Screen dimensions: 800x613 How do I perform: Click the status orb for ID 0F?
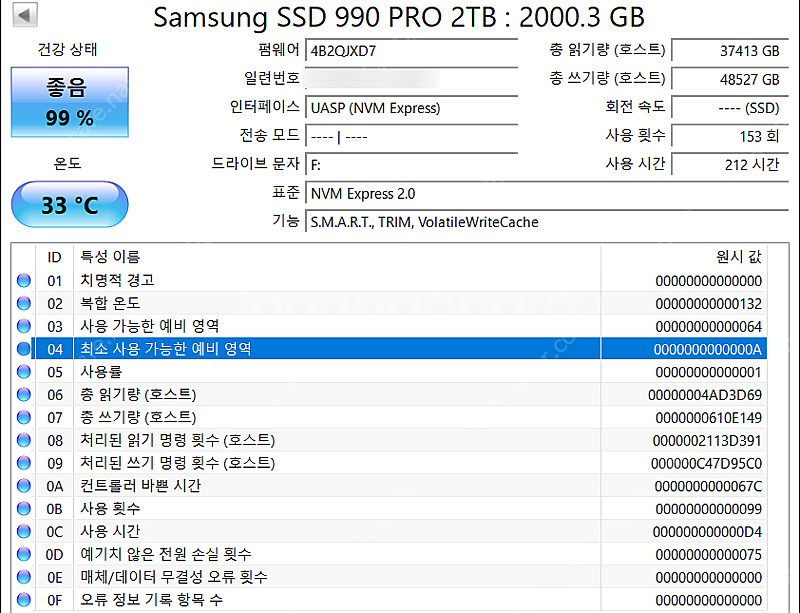23,600
